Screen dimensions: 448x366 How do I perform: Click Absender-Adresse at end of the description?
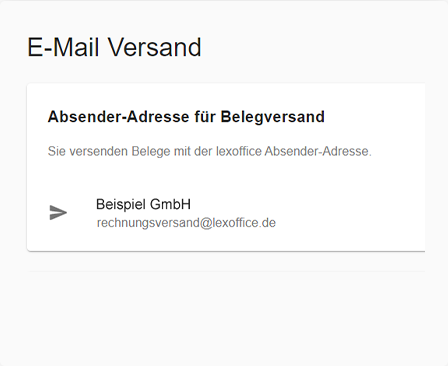[x=318, y=151]
